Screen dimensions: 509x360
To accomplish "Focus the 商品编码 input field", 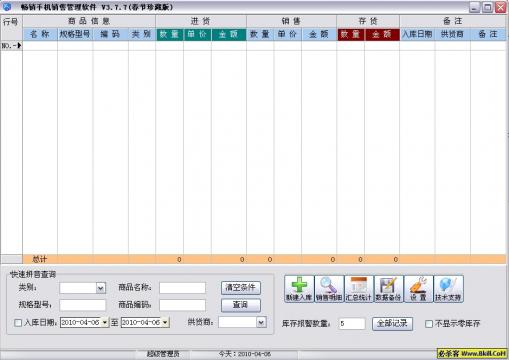I will pos(182,305).
